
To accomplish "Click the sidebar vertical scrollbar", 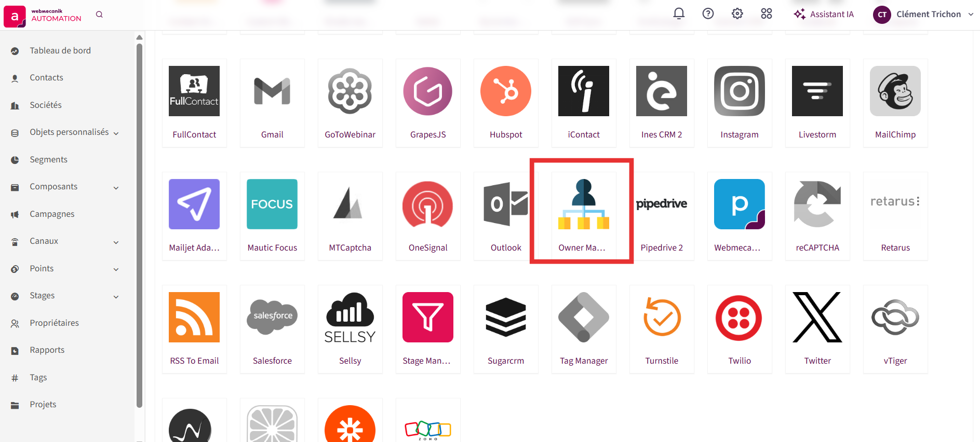I will tap(139, 225).
